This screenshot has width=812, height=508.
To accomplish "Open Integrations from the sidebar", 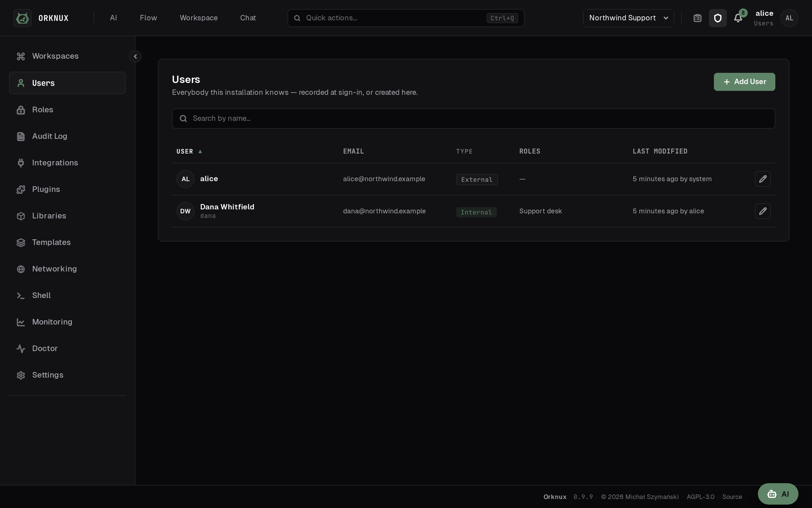I will (67, 163).
